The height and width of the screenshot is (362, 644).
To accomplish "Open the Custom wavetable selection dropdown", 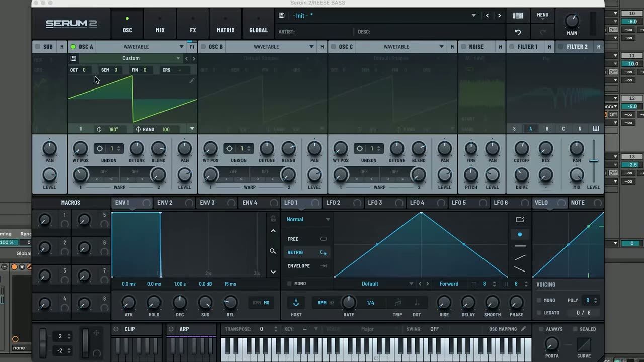I will pos(131,58).
